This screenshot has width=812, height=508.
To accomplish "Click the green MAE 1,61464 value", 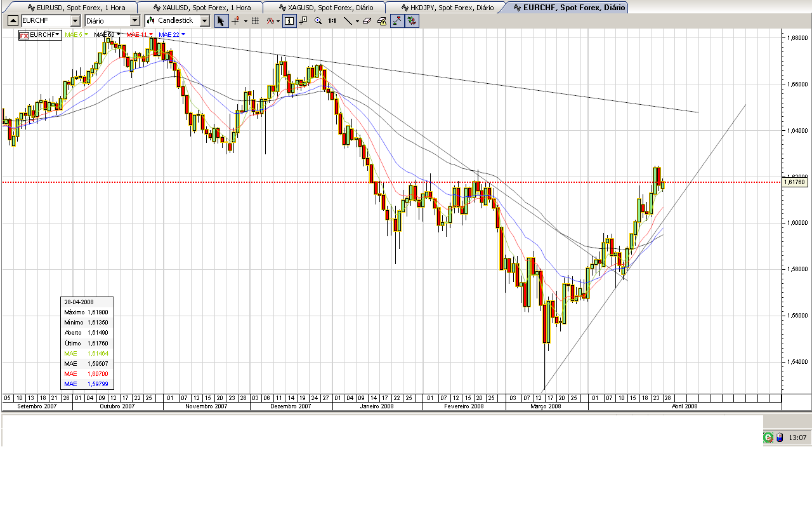I will coord(98,353).
